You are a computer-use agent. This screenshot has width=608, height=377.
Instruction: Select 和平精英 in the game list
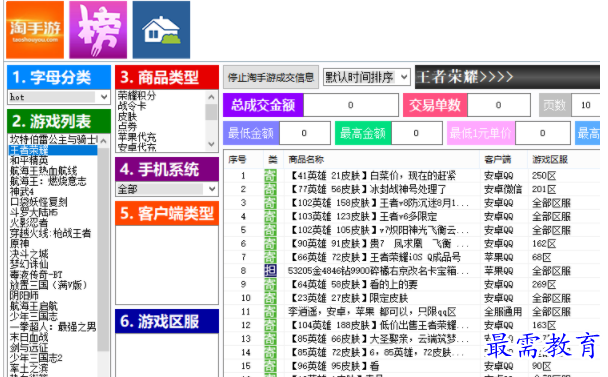click(x=29, y=160)
